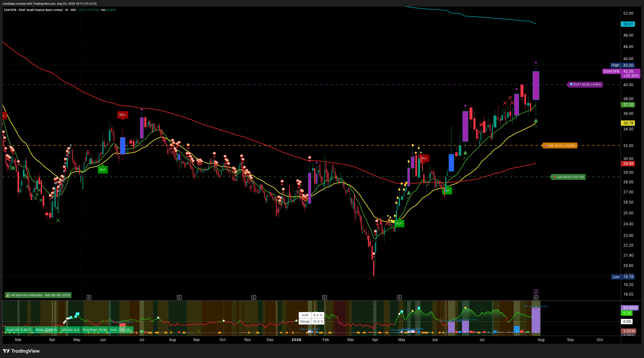
Task: Open the E earnings marker near Nov 2025
Action: tap(254, 297)
